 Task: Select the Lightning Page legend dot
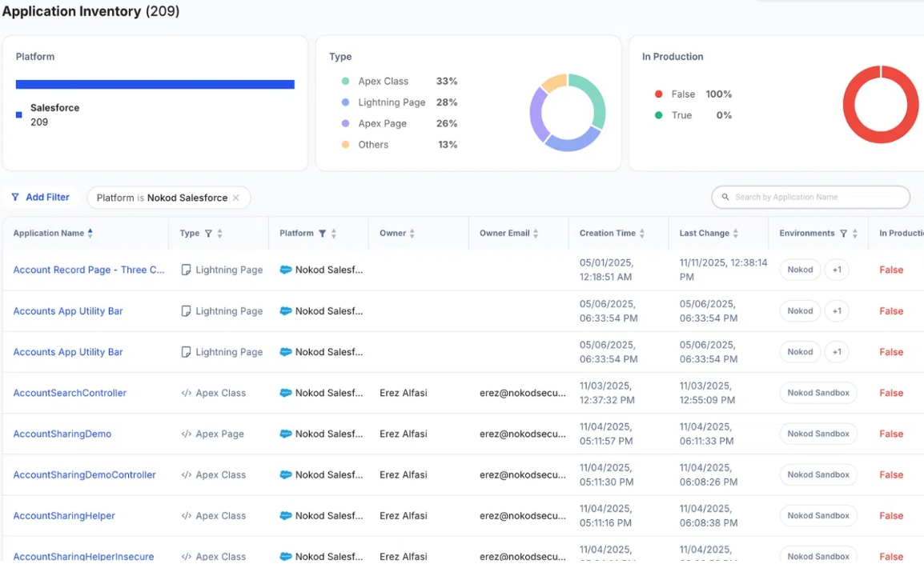(x=345, y=102)
